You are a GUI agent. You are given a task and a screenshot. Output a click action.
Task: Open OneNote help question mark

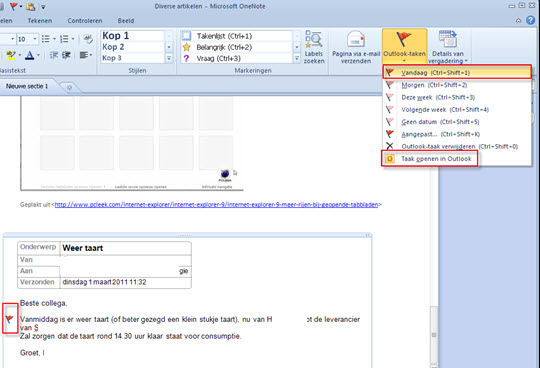pyautogui.click(x=530, y=20)
